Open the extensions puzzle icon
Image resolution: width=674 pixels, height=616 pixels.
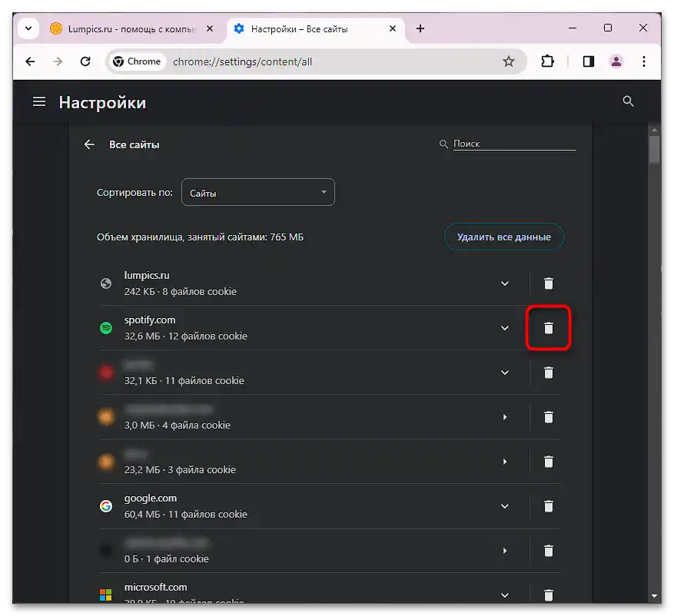click(x=547, y=61)
